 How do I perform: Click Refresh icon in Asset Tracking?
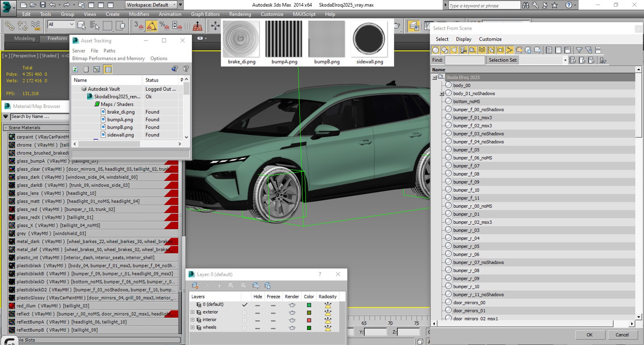pos(75,69)
